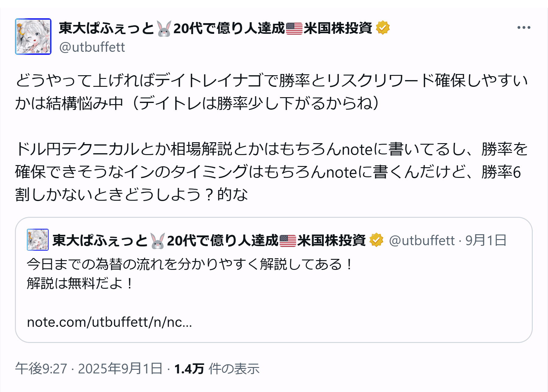Open the quoted tweet text 今日までの為替の流れ
The height and width of the screenshot is (392, 548).
click(x=189, y=264)
